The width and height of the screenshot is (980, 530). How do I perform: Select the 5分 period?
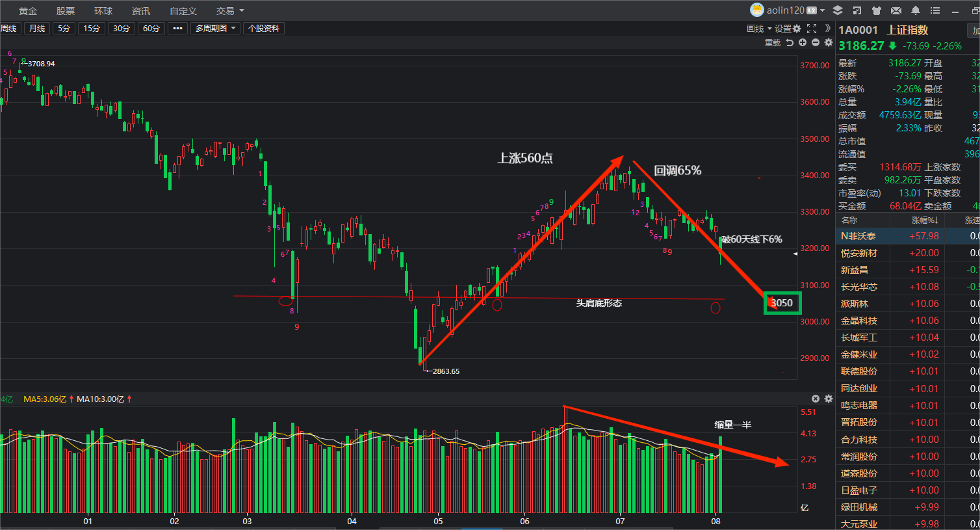coord(64,29)
